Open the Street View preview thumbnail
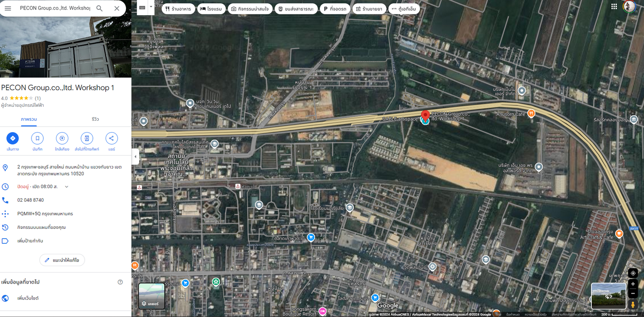The image size is (644, 317). click(x=608, y=296)
